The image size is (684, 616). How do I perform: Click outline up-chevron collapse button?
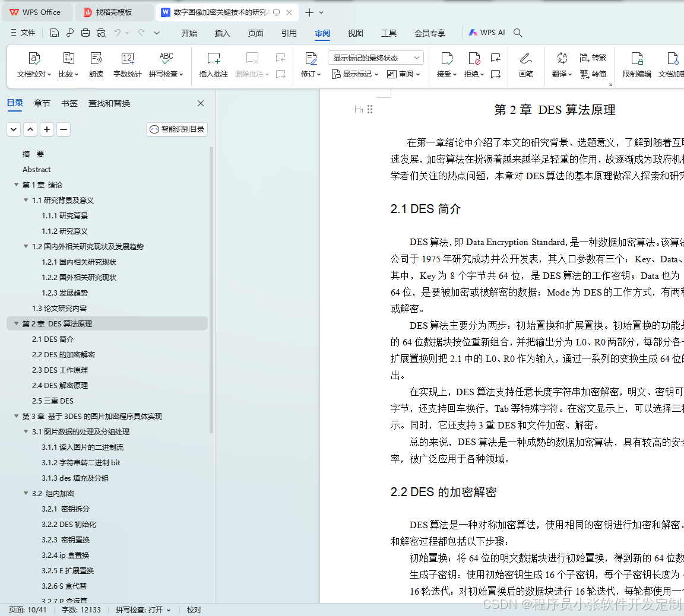pos(30,129)
